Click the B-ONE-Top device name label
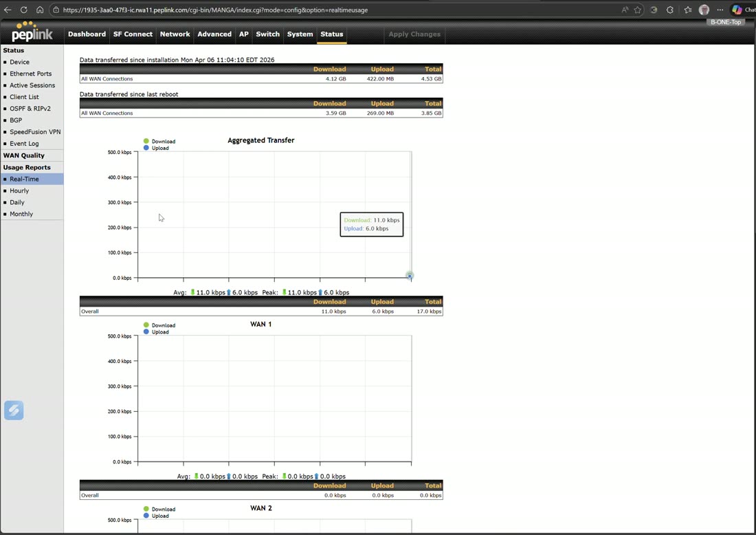Image resolution: width=756 pixels, height=535 pixels. click(x=726, y=22)
